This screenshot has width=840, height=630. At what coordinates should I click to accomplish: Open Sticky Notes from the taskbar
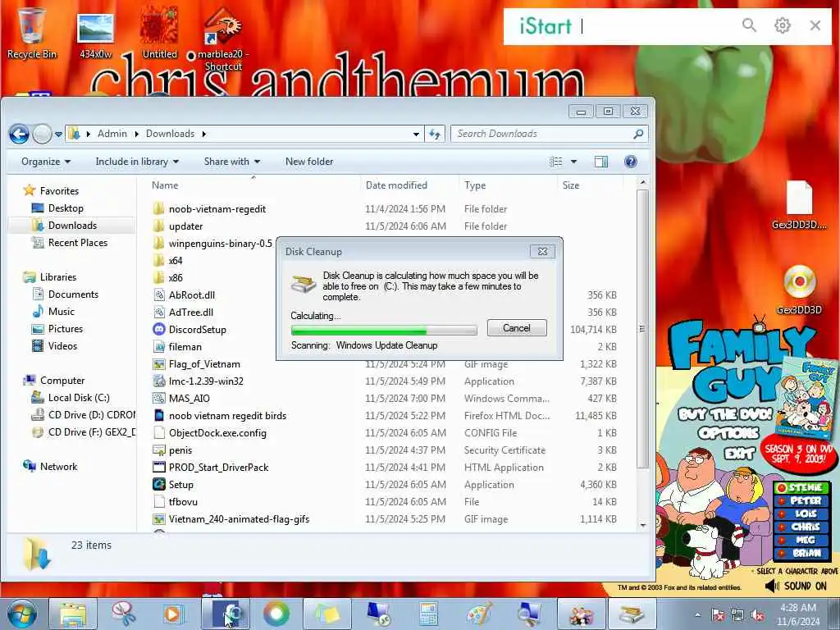point(326,614)
